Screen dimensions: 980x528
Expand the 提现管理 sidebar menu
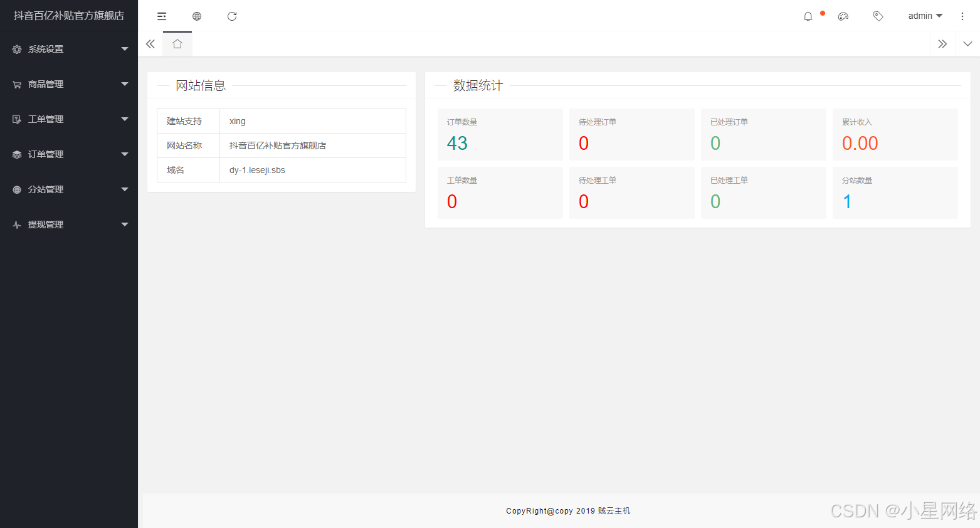(x=69, y=224)
